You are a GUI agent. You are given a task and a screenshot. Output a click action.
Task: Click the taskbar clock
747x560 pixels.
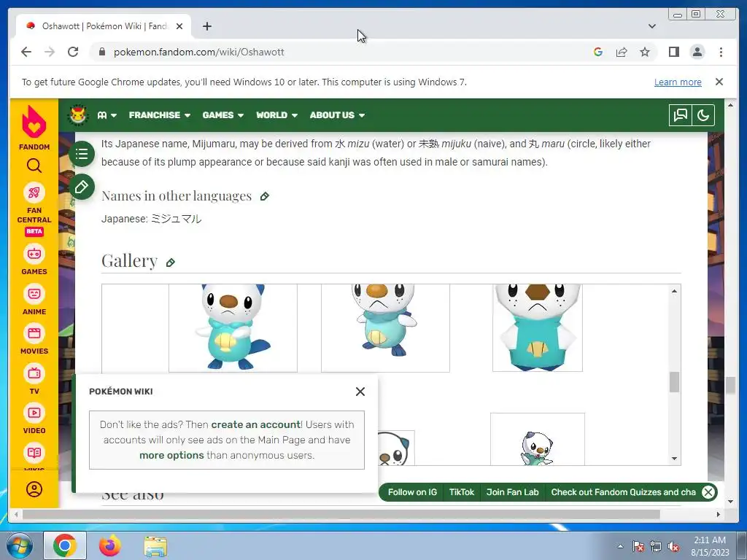pyautogui.click(x=710, y=546)
